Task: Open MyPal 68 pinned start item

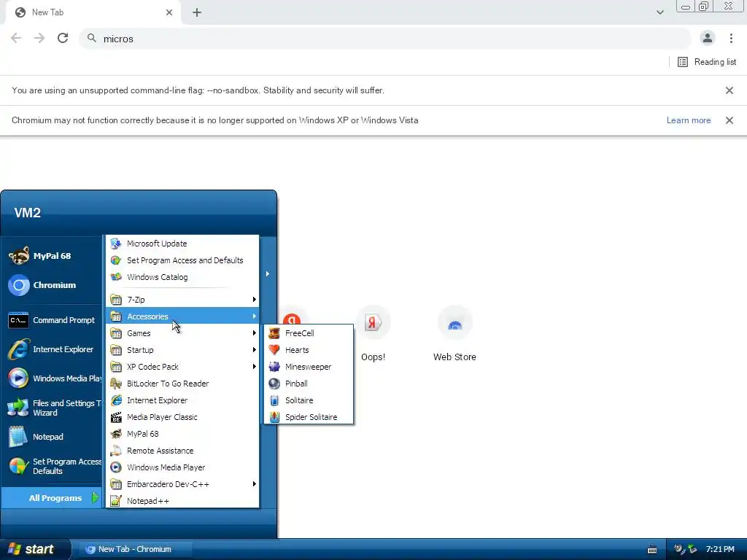Action: pyautogui.click(x=52, y=256)
